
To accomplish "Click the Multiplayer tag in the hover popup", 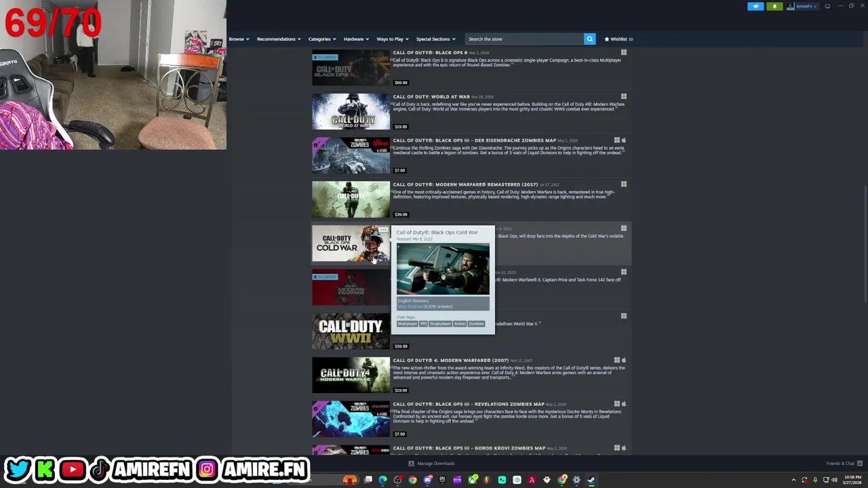I will 407,324.
